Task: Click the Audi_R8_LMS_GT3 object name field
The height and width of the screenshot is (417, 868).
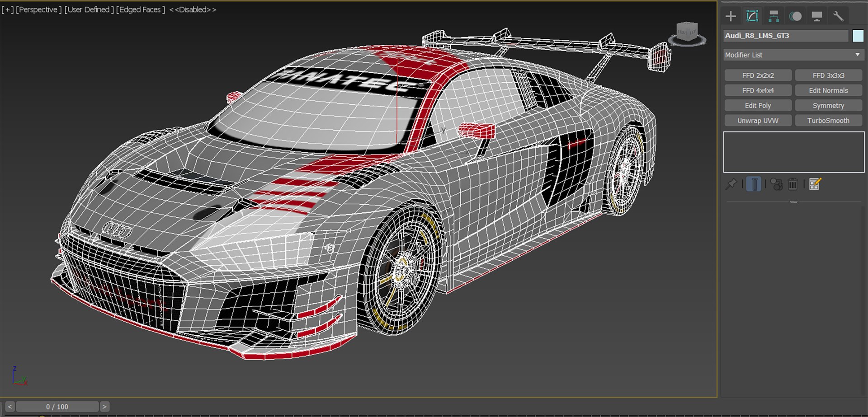Action: pos(786,36)
